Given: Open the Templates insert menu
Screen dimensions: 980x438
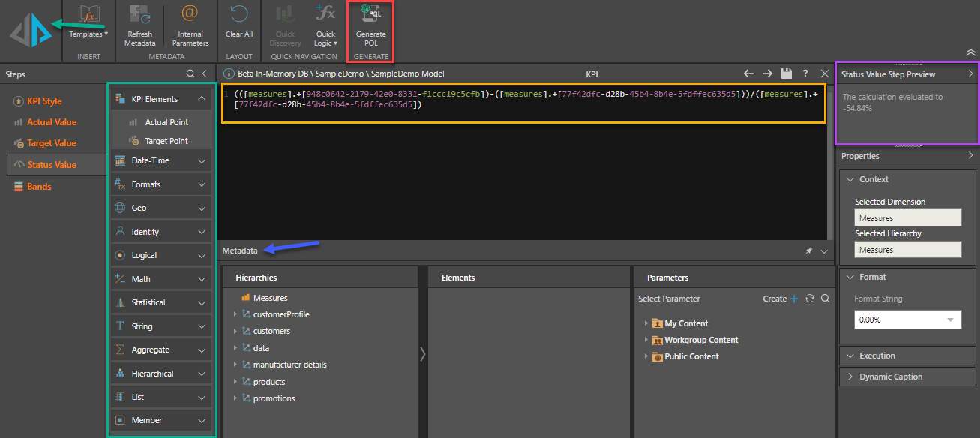Looking at the screenshot, I should [x=88, y=22].
